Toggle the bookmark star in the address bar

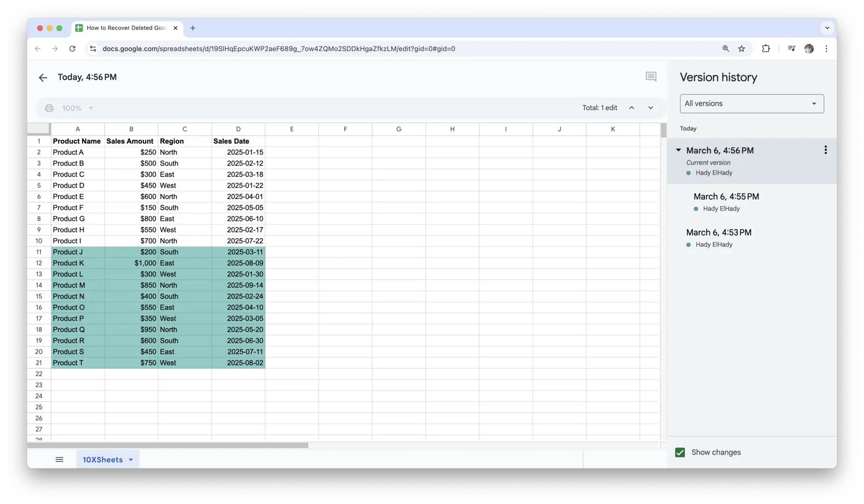(742, 49)
